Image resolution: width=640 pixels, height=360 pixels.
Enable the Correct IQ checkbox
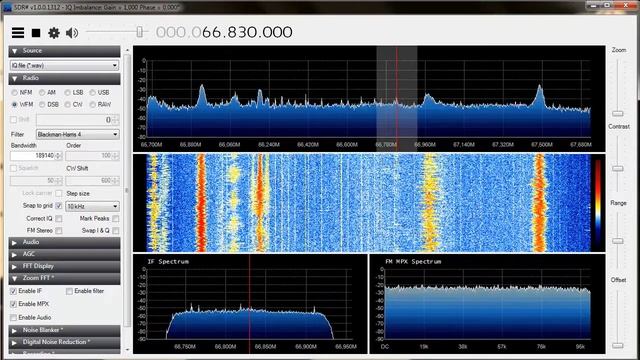coord(59,219)
